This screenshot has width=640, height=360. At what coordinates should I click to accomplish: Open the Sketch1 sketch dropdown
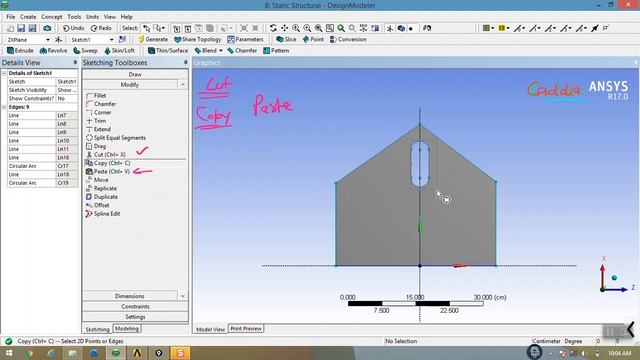[x=111, y=40]
